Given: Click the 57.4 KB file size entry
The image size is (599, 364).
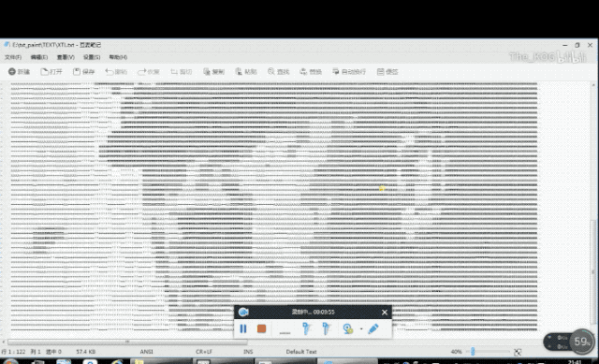Looking at the screenshot, I should (86, 352).
